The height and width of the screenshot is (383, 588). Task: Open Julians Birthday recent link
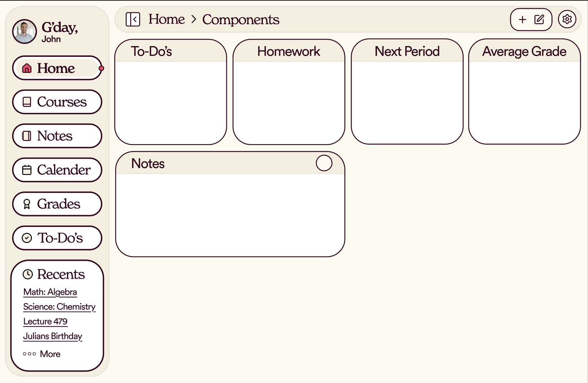point(53,336)
